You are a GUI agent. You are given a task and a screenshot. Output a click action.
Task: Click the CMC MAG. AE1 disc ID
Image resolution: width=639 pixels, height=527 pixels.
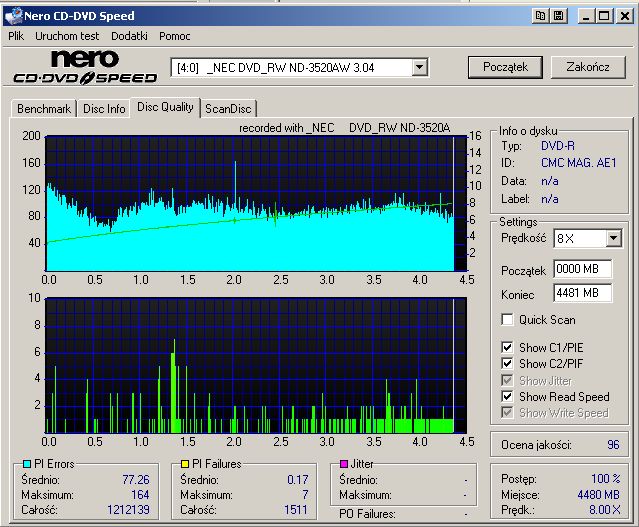[x=578, y=163]
